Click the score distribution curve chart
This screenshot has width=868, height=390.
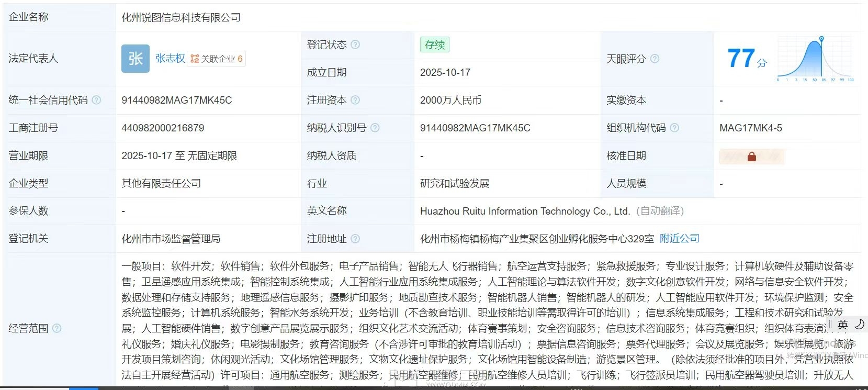(815, 59)
